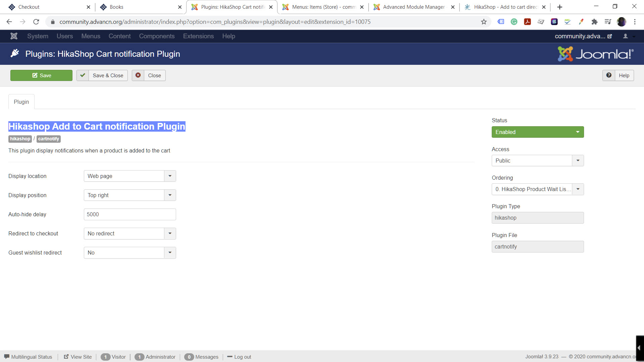644x362 pixels.
Task: Click the Close button in toolbar
Action: pos(149,75)
